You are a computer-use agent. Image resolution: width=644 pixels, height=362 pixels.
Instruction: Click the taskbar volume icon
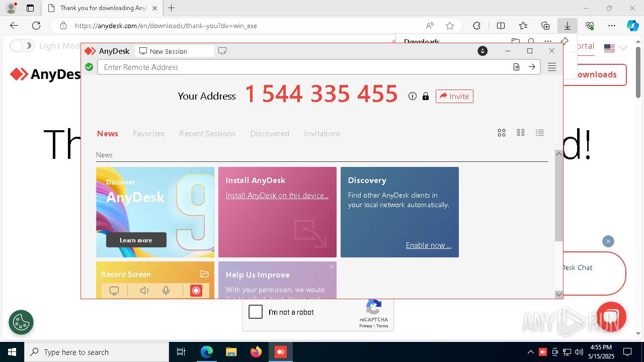coord(579,352)
